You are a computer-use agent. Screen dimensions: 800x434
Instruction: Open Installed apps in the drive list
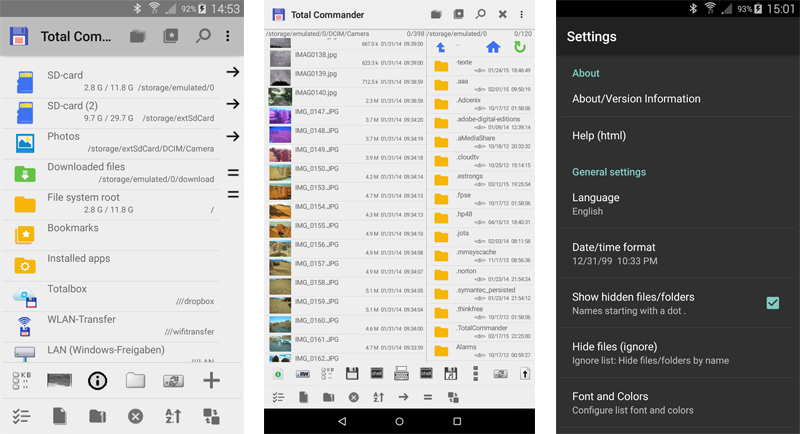pyautogui.click(x=111, y=265)
